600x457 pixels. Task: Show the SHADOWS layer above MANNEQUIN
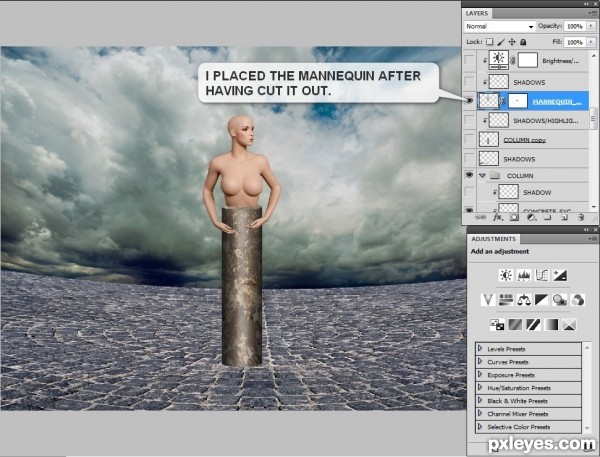(x=469, y=82)
